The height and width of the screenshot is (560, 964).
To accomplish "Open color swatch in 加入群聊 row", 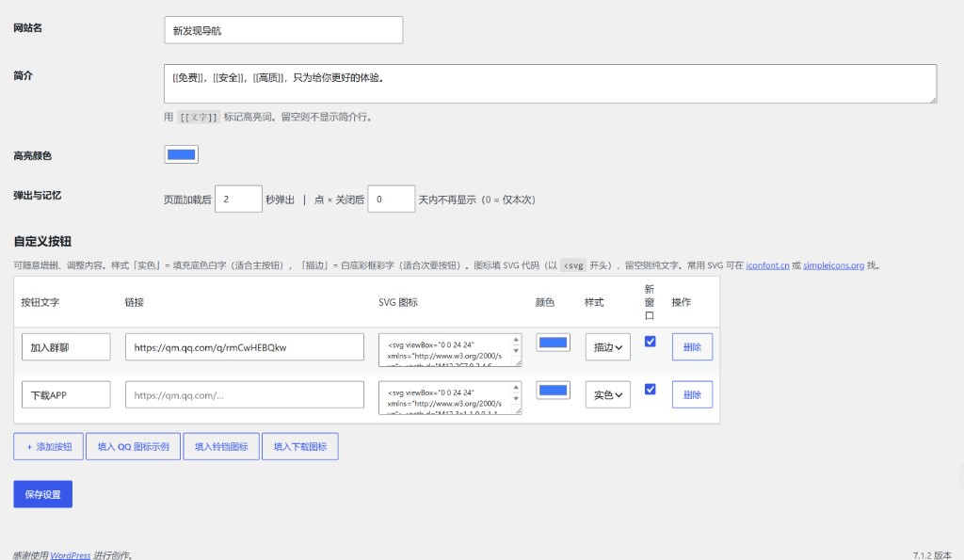I will pos(554,343).
